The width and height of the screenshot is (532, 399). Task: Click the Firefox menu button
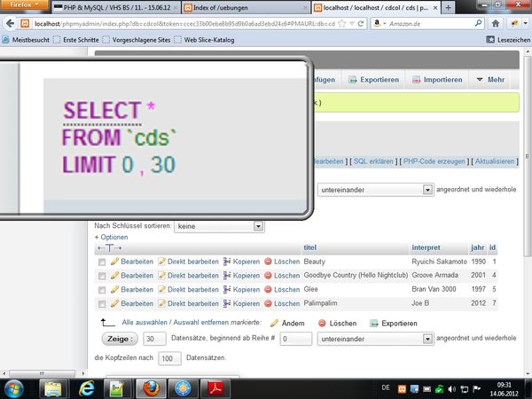[x=24, y=4]
